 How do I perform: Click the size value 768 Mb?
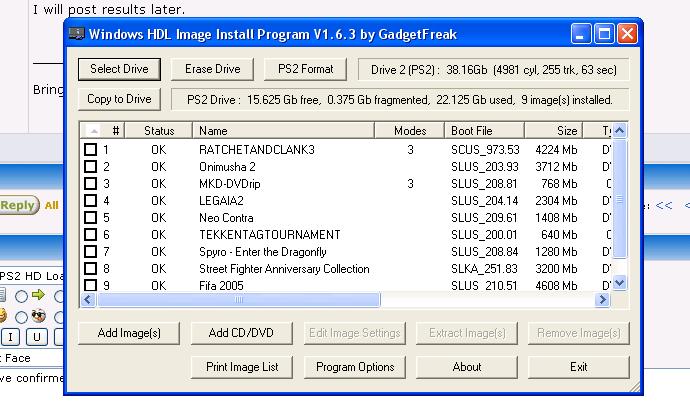click(x=559, y=184)
